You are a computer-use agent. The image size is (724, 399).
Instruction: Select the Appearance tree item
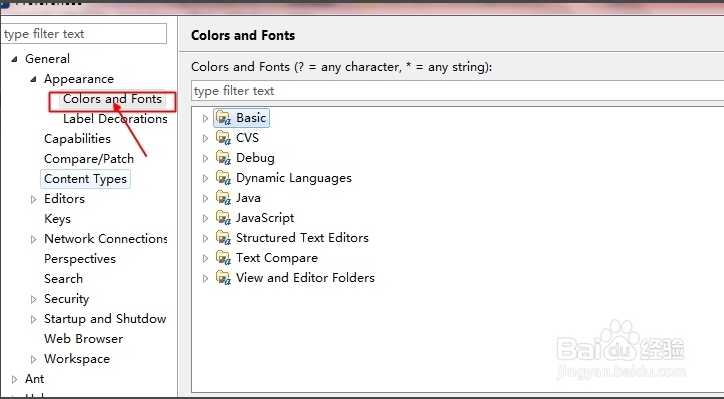coord(78,79)
